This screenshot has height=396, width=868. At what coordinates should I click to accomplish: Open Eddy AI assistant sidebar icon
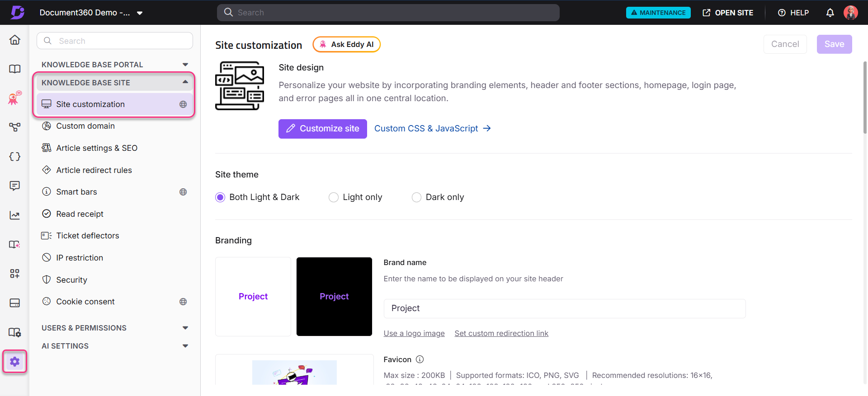pyautogui.click(x=15, y=98)
